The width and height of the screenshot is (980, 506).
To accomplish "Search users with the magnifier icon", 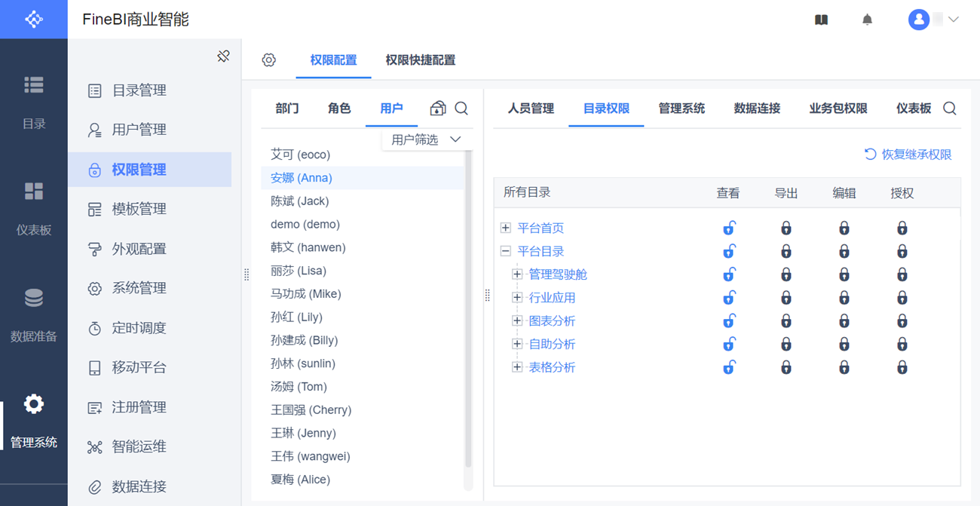I will tap(461, 109).
